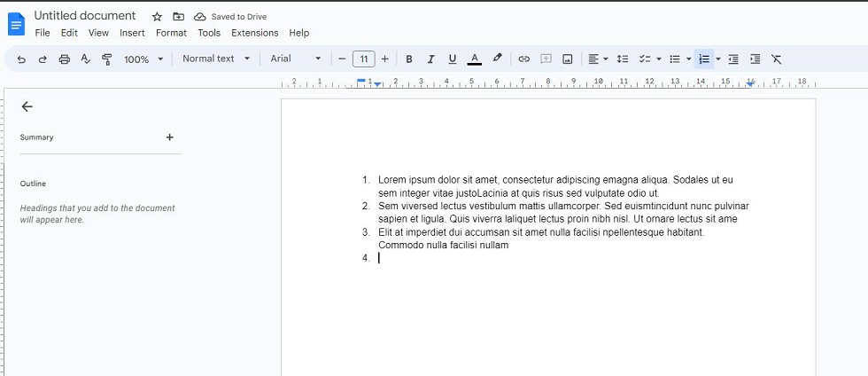Open the Normal text style dropdown
The height and width of the screenshot is (376, 868).
point(216,59)
